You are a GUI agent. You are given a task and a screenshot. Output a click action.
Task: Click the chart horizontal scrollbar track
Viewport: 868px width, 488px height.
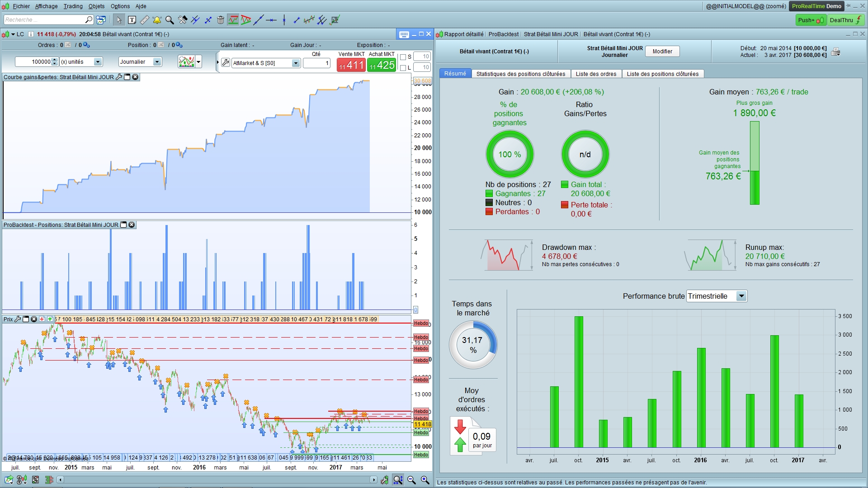tap(217, 480)
